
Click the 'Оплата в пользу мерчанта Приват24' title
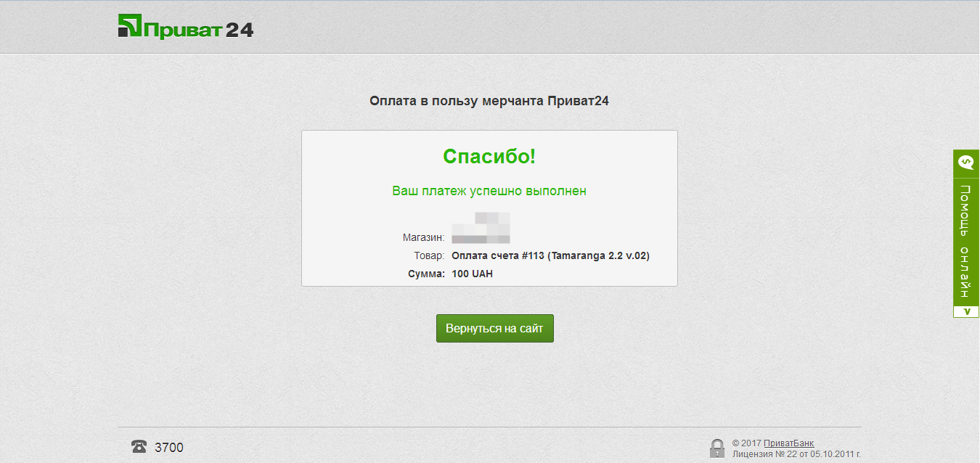[x=489, y=101]
